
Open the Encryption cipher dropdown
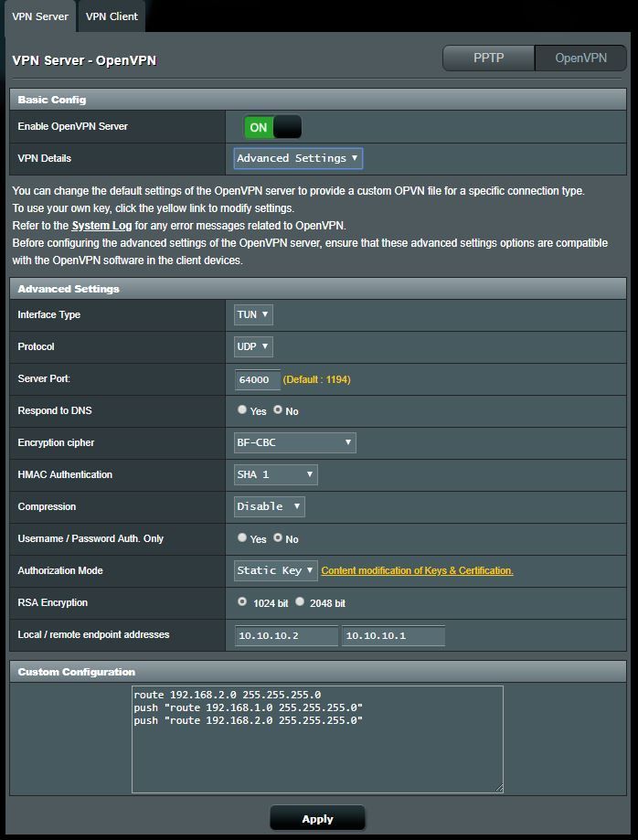[x=294, y=442]
